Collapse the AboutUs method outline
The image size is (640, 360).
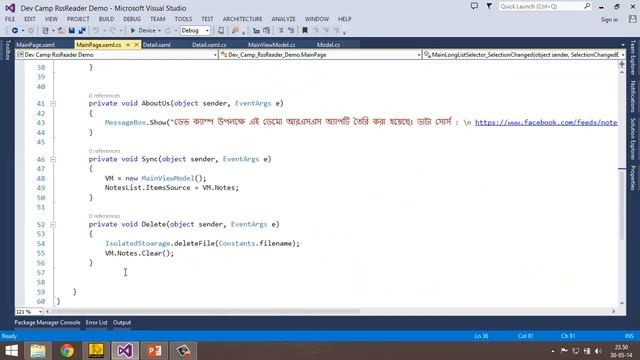click(53, 104)
